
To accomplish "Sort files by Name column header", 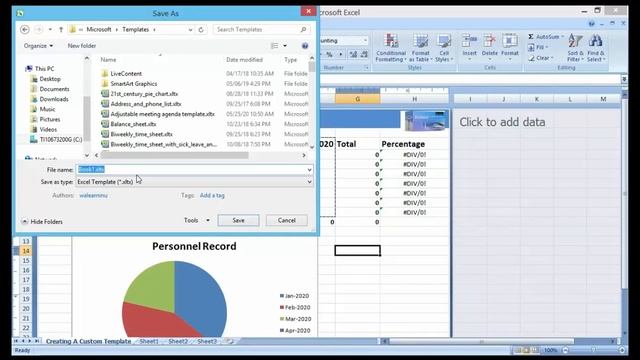I will coord(108,60).
